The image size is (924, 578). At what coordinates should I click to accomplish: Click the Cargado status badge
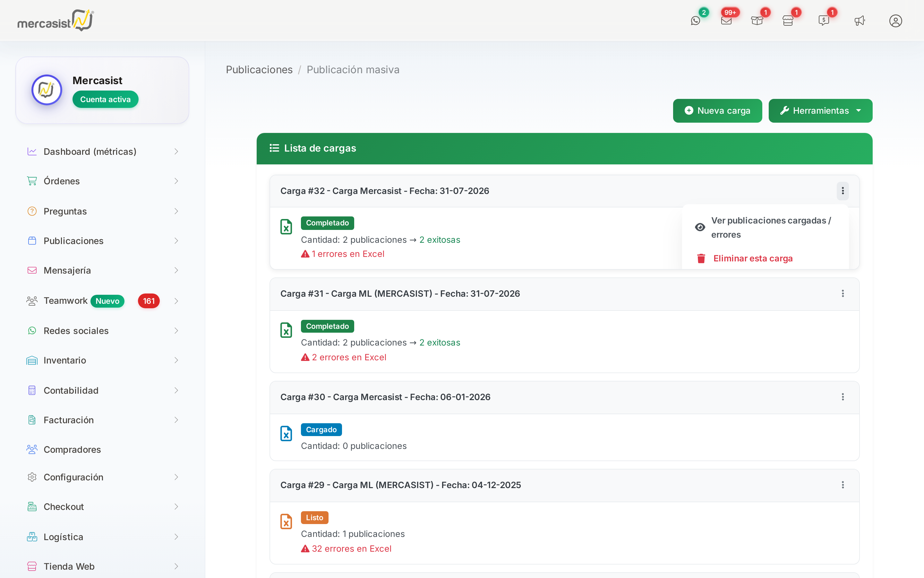[x=321, y=429]
